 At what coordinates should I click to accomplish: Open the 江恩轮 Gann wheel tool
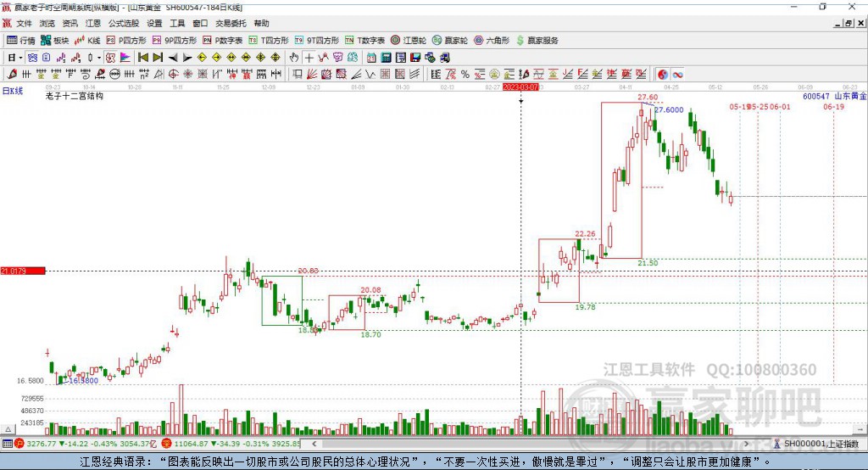pyautogui.click(x=409, y=41)
